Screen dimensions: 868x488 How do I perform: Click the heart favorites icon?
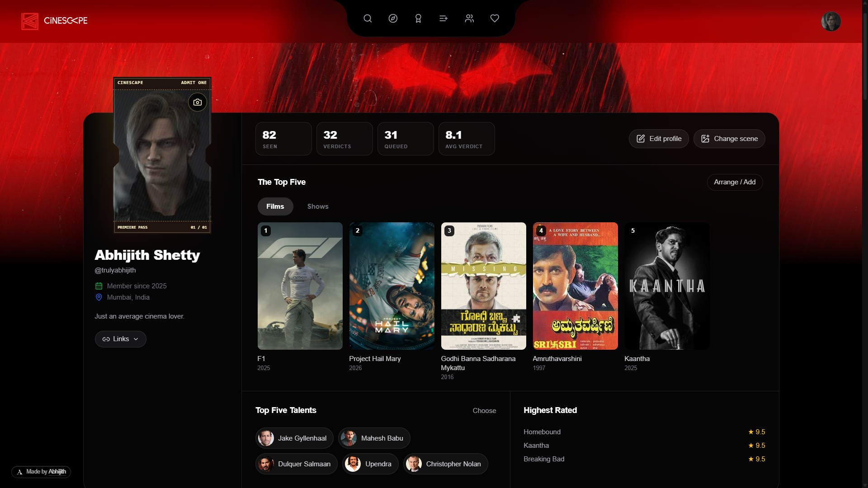pyautogui.click(x=495, y=19)
